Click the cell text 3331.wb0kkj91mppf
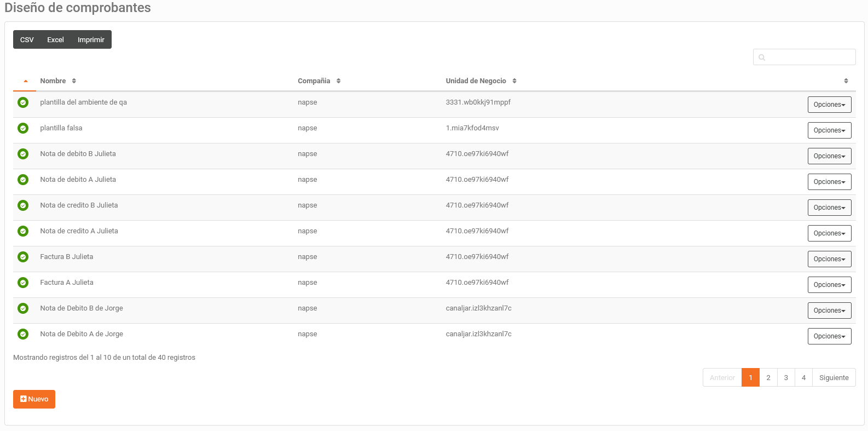868x431 pixels. [478, 102]
